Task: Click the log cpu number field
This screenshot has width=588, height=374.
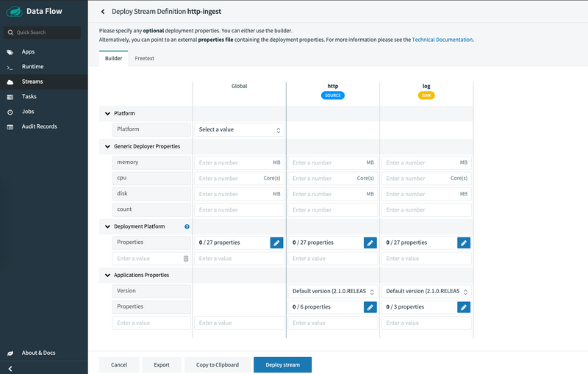Action: [426, 179]
